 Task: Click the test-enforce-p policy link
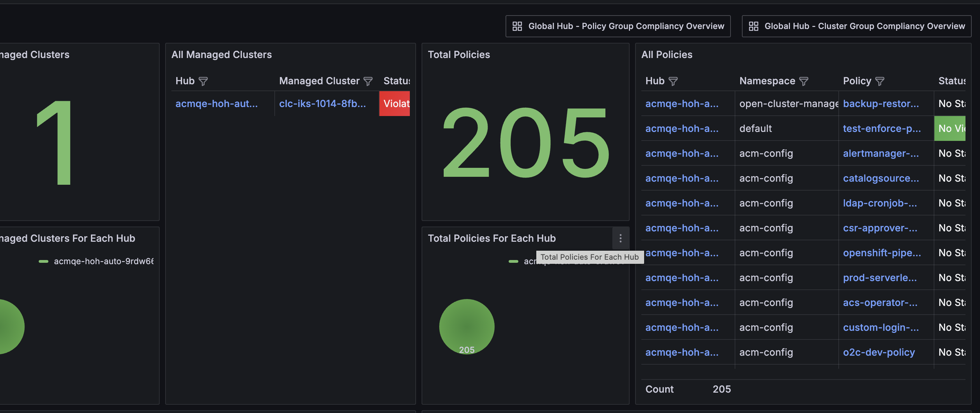tap(882, 128)
